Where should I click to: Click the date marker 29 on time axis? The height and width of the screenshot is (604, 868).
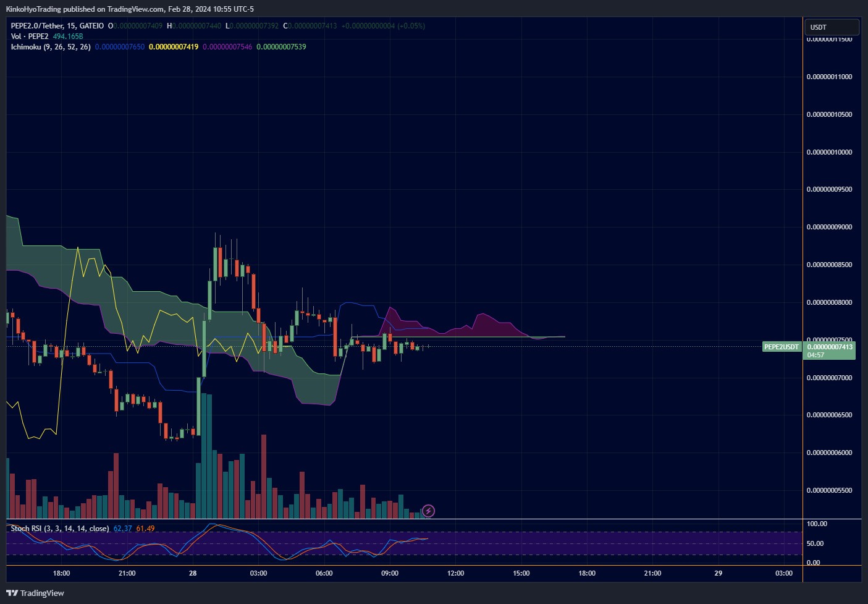(718, 573)
